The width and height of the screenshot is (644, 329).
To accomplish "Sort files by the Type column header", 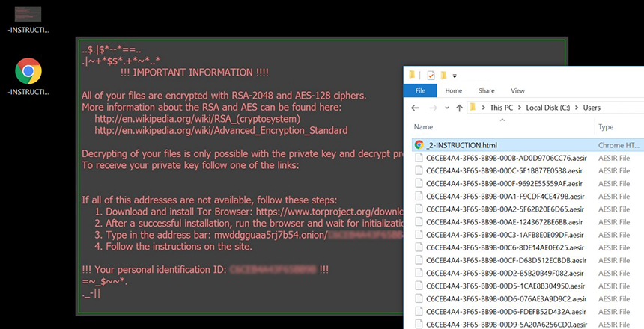I will tap(606, 127).
